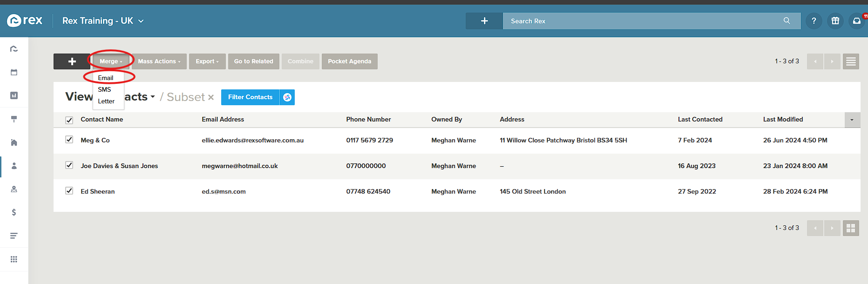
Task: Open the map location sidebar icon
Action: coord(14,189)
